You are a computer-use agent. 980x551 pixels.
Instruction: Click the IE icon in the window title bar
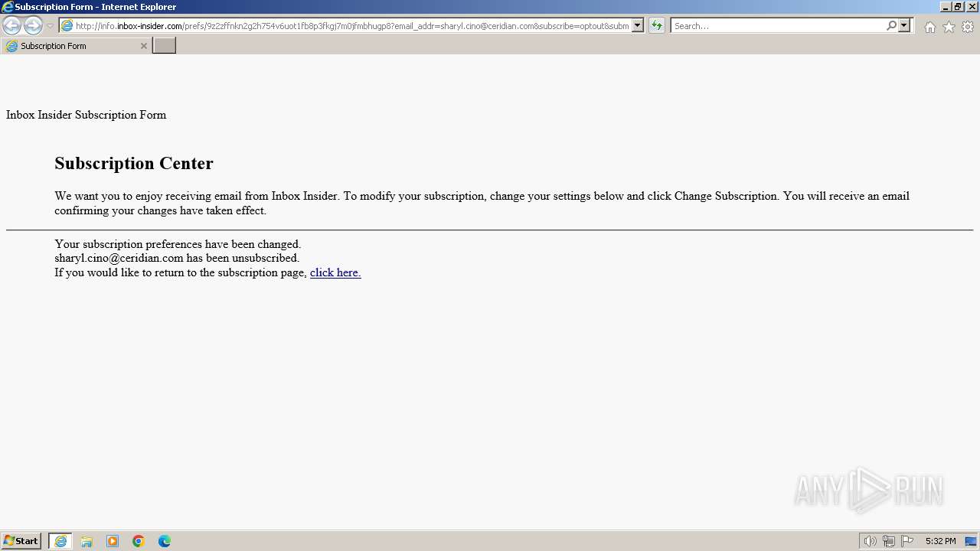8,7
